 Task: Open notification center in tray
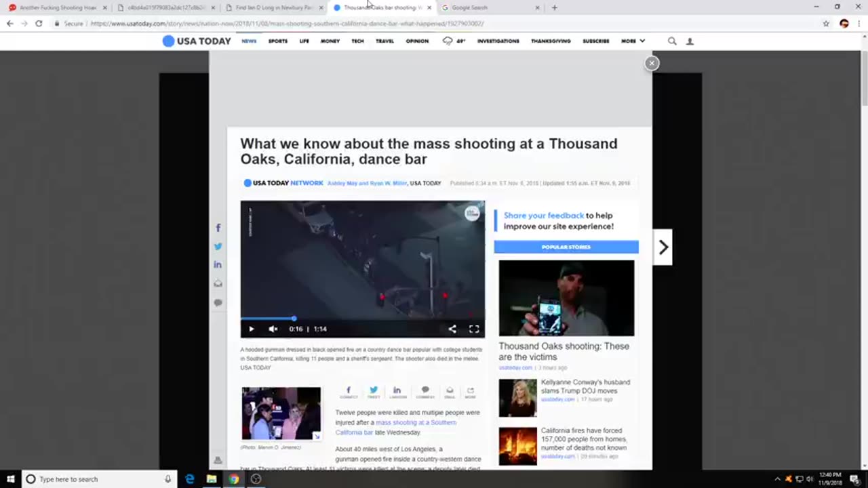pyautogui.click(x=855, y=479)
